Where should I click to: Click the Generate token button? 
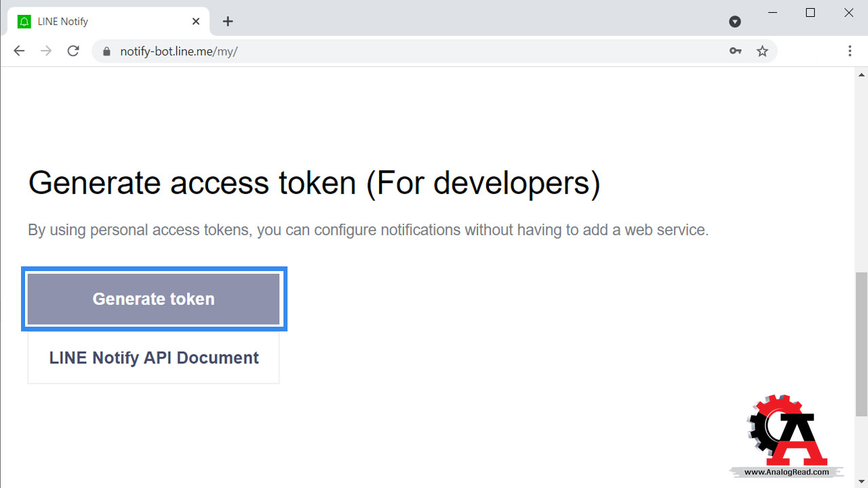coord(153,299)
